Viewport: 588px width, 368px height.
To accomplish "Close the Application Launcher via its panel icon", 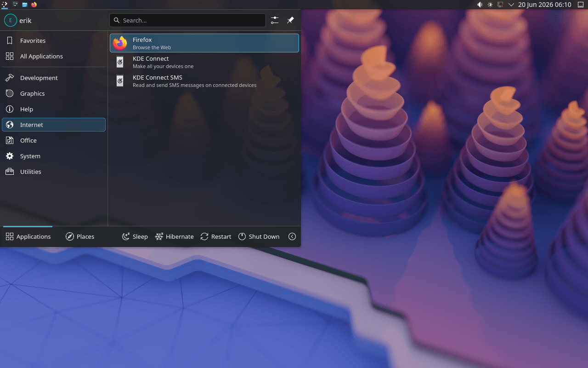I will click(5, 5).
